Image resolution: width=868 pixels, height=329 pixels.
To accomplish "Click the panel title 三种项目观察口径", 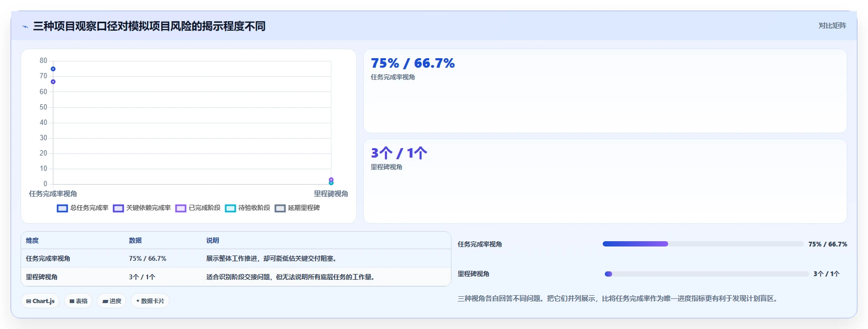I will (149, 26).
